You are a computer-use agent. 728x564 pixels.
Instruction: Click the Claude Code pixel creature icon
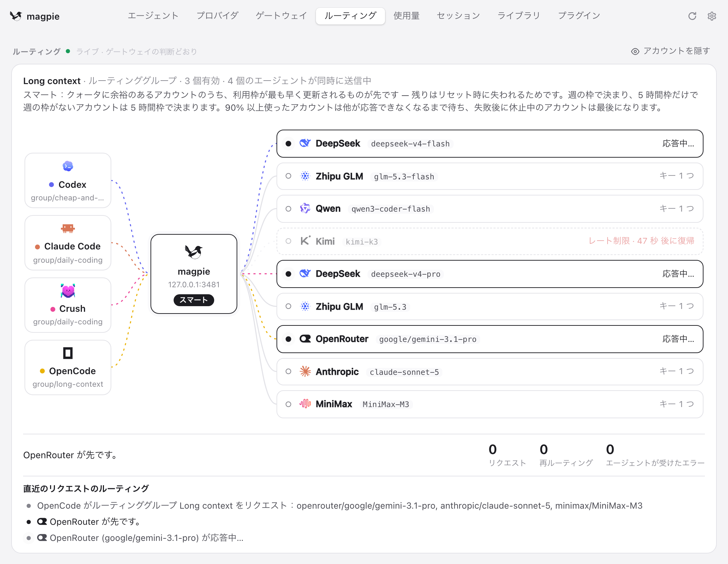pos(68,228)
